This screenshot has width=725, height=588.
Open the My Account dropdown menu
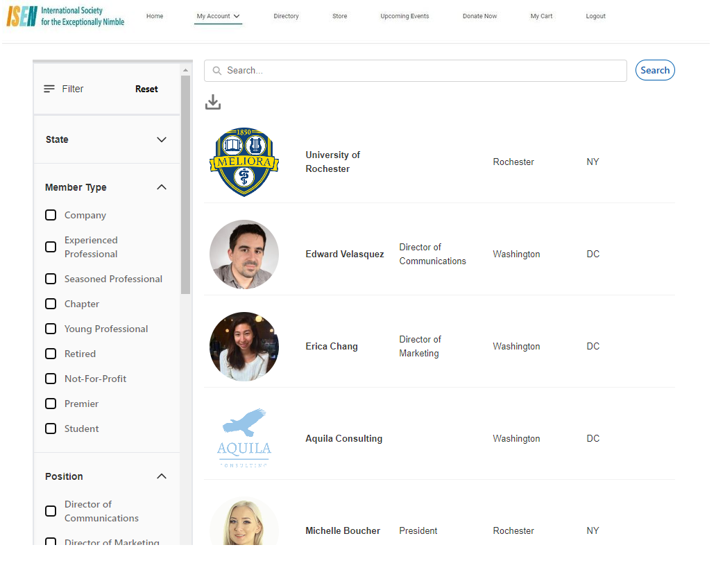pyautogui.click(x=218, y=17)
